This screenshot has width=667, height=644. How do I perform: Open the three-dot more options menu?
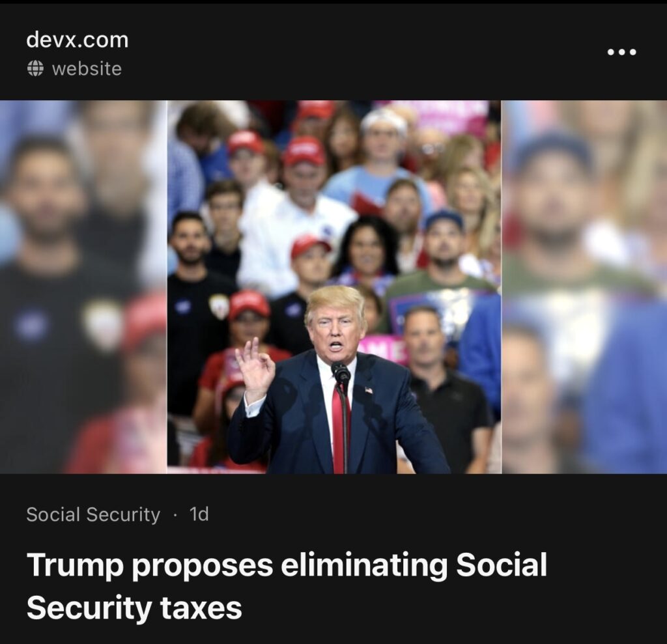tap(621, 52)
